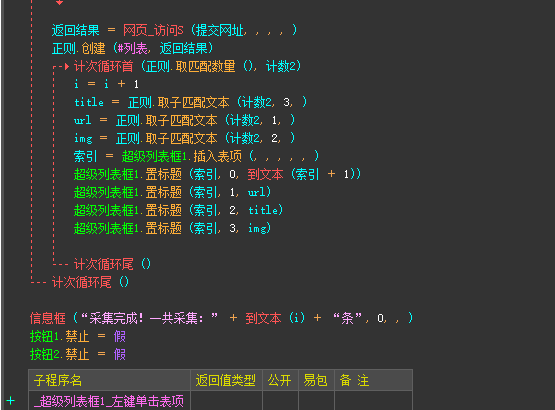Click the empty 返回值类型 cell of the subroutine row
The height and width of the screenshot is (410, 555).
226,401
